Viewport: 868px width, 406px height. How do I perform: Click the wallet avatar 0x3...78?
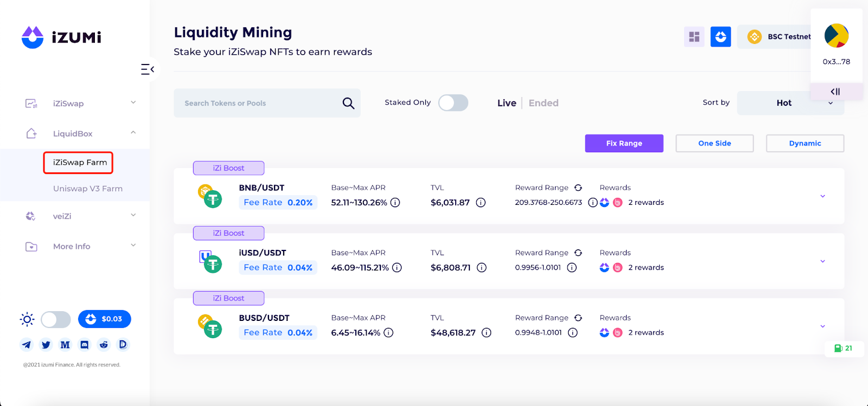[x=837, y=36]
